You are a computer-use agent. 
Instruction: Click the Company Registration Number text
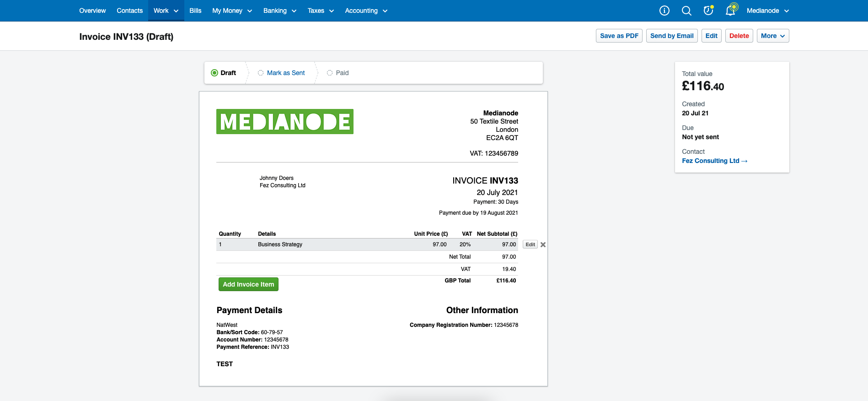464,325
